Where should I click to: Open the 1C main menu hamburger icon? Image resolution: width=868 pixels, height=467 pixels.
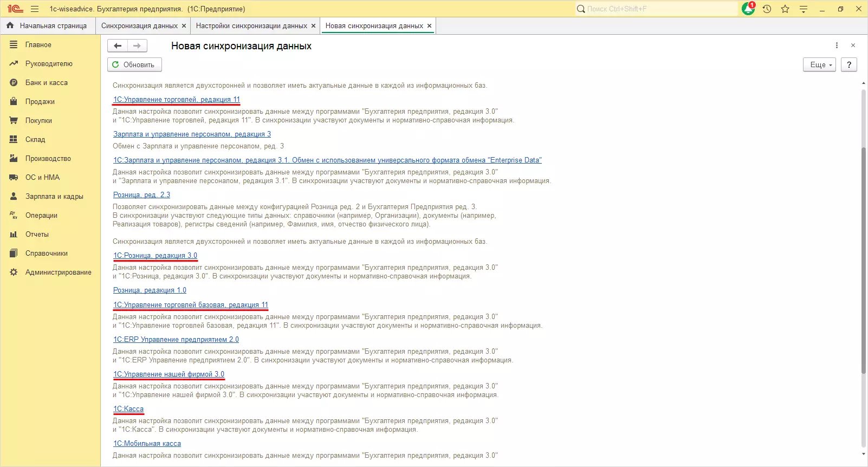[35, 9]
